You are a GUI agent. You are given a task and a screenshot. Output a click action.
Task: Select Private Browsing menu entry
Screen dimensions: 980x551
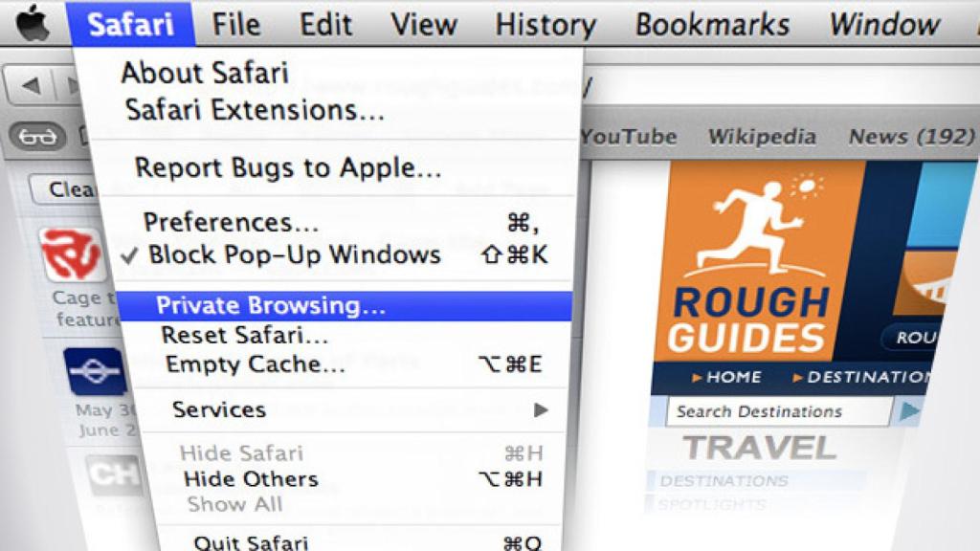pyautogui.click(x=344, y=306)
